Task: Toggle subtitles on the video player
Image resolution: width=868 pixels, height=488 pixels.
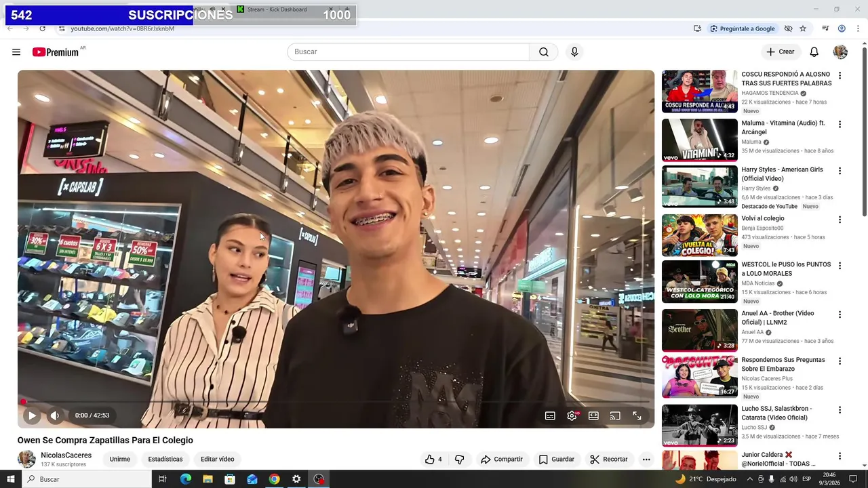Action: [550, 416]
